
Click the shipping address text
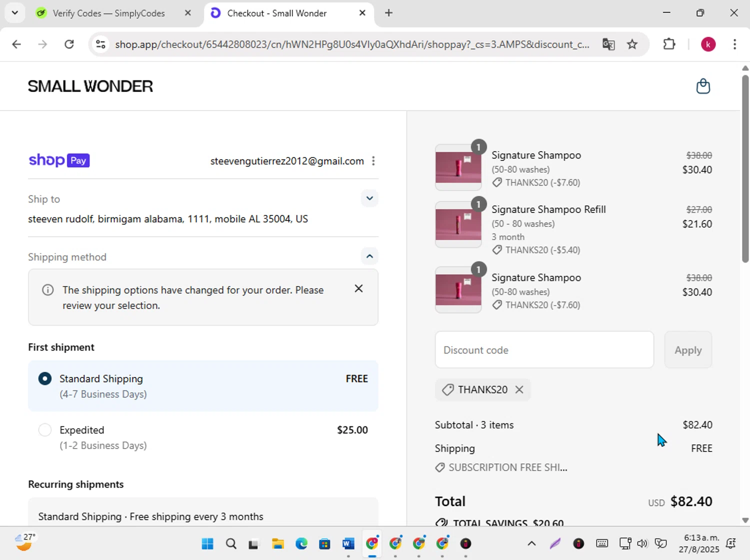(x=168, y=219)
